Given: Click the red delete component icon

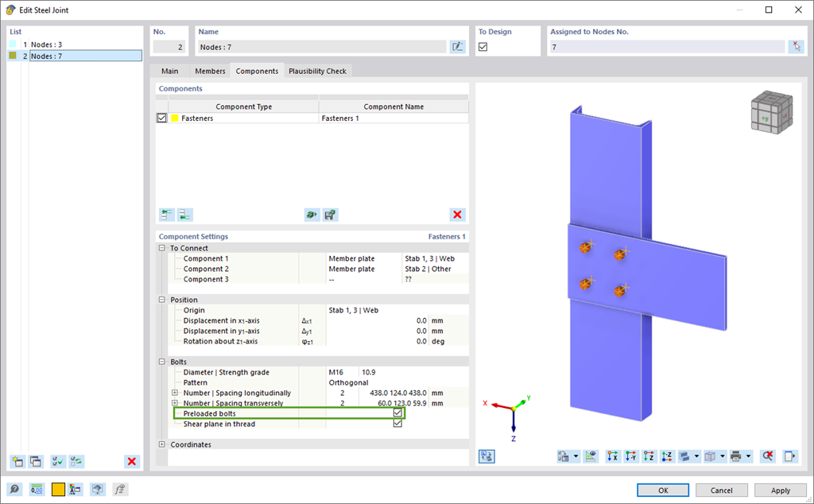Looking at the screenshot, I should 457,215.
